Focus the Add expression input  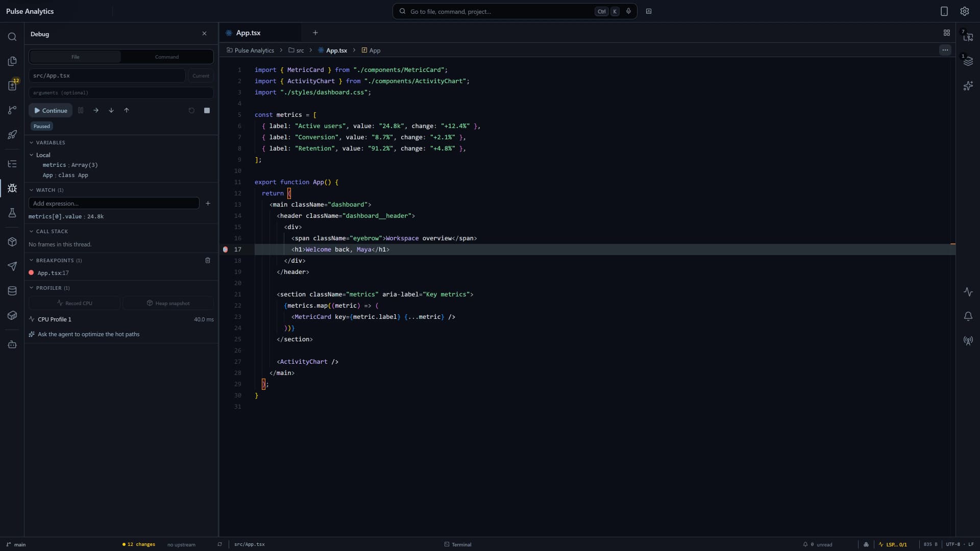coord(114,203)
